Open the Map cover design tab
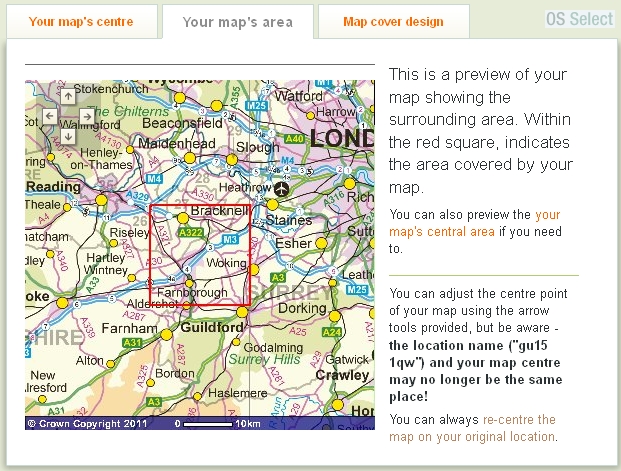Image resolution: width=621 pixels, height=471 pixels. pyautogui.click(x=393, y=22)
